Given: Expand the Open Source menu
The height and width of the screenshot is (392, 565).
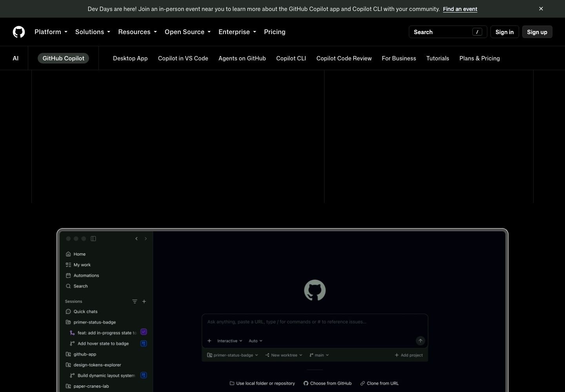Looking at the screenshot, I should [188, 32].
